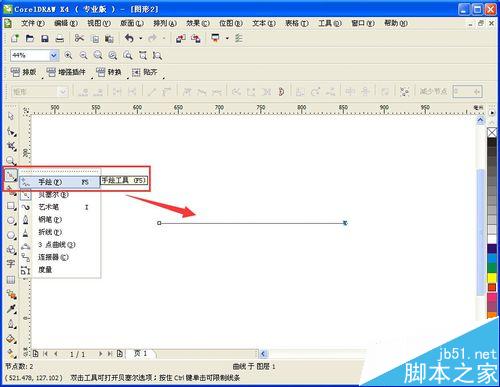Open the 帮助 menu
500x387 pixels.
(396, 23)
